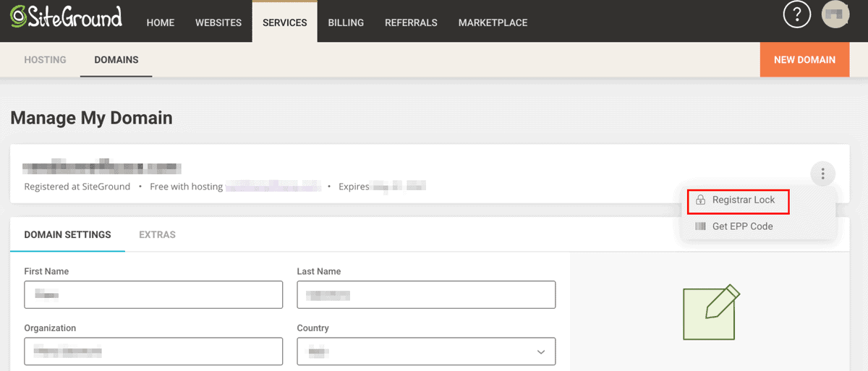The width and height of the screenshot is (868, 371).
Task: Open the Websites navigation tab
Action: (218, 22)
